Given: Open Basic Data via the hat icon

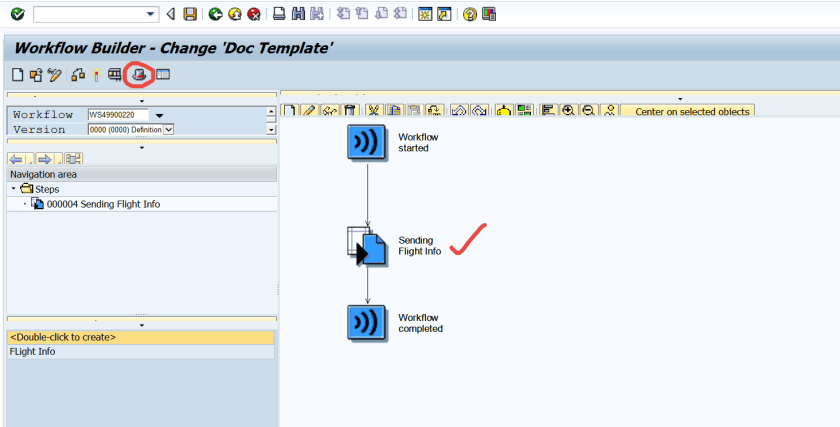Looking at the screenshot, I should point(139,74).
